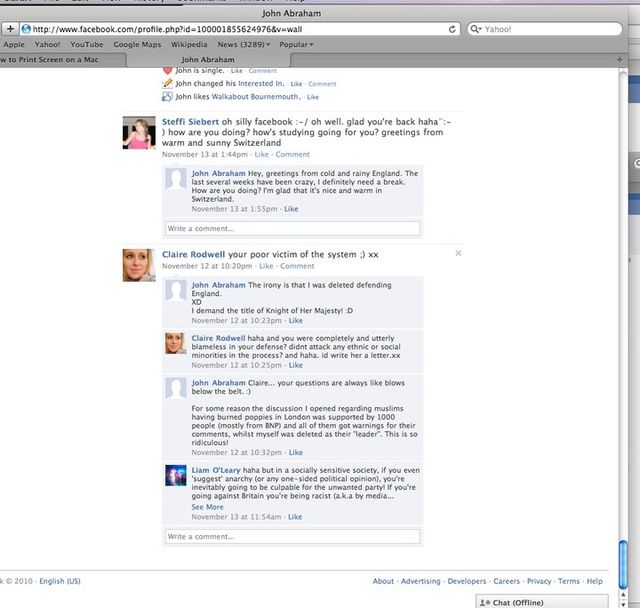This screenshot has height=608, width=640.
Task: Open the News (3289) bookmarks folder
Action: pos(240,45)
